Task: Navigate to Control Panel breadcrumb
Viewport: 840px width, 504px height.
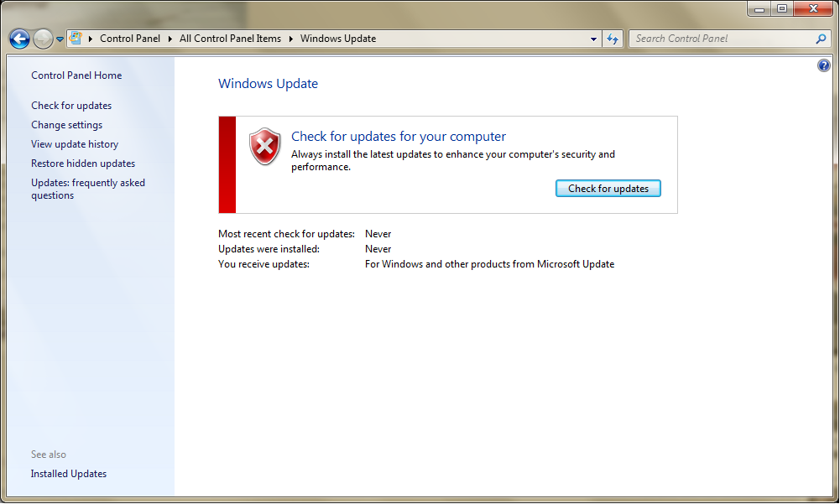Action: point(129,39)
